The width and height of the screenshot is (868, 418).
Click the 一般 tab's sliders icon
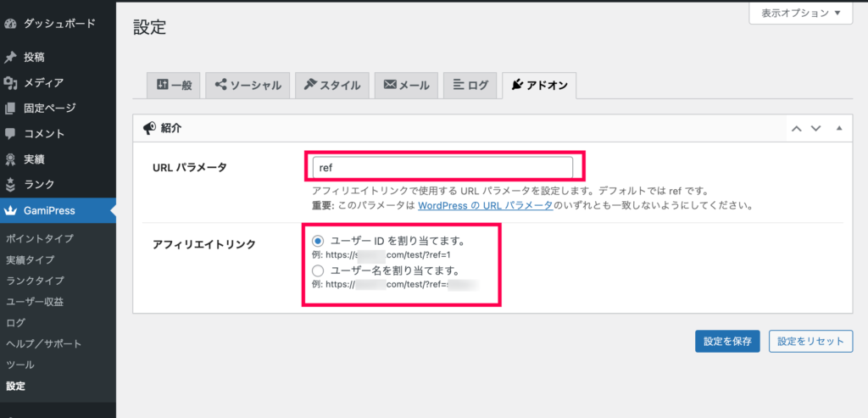tap(163, 85)
